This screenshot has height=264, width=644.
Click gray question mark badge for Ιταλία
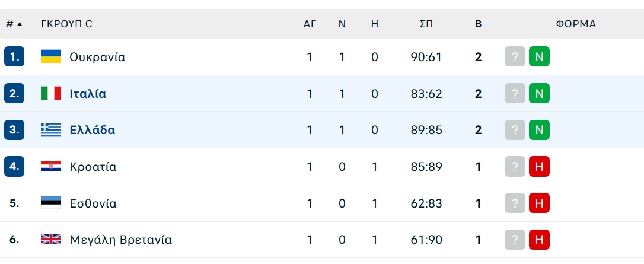(515, 94)
